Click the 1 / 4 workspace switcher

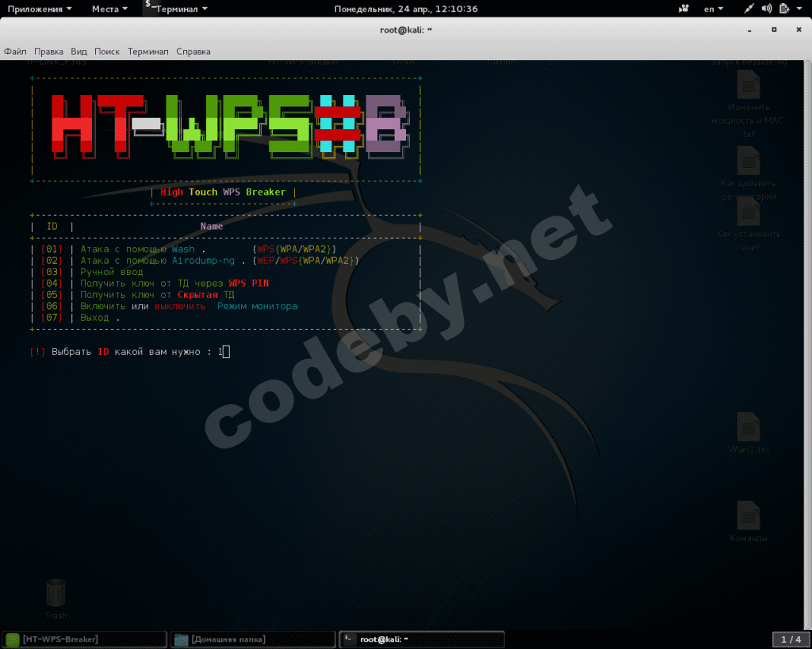(x=791, y=639)
